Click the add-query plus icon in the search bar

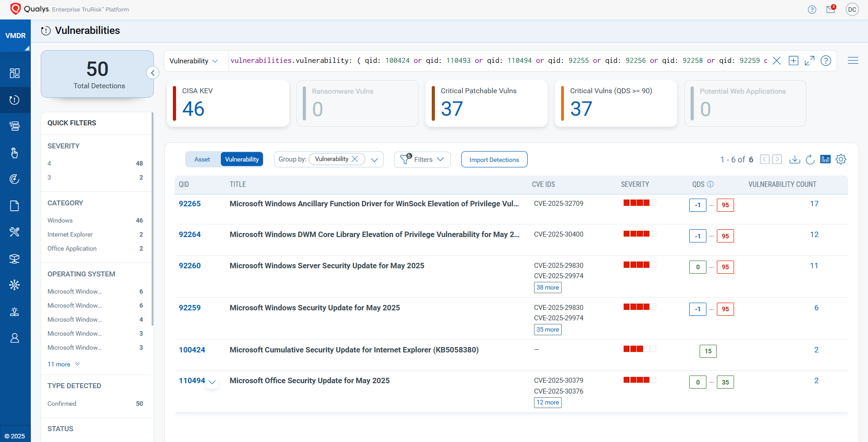point(793,61)
